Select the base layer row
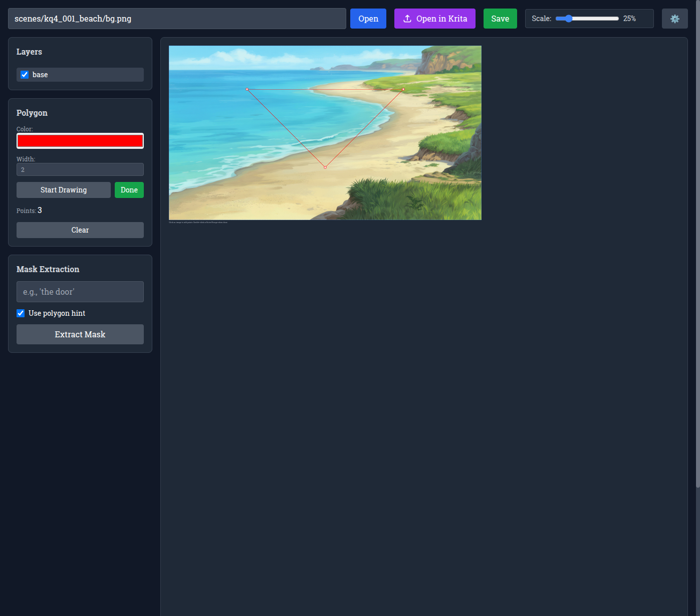 85,75
